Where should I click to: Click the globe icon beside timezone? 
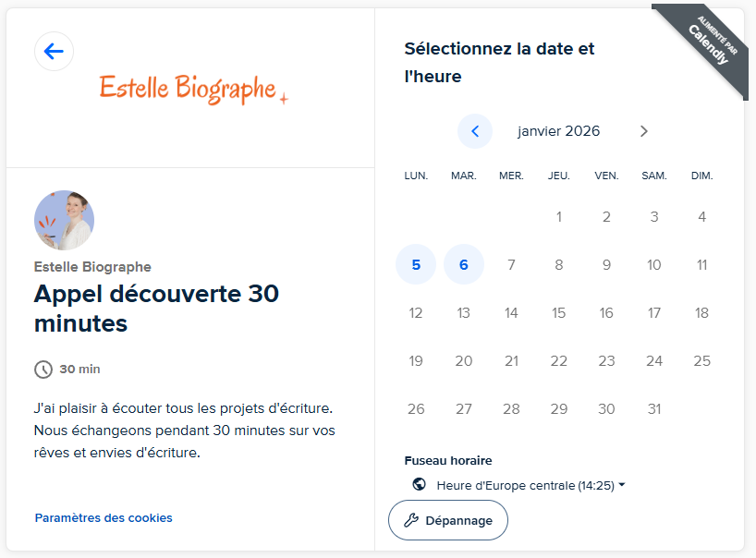pyautogui.click(x=420, y=485)
